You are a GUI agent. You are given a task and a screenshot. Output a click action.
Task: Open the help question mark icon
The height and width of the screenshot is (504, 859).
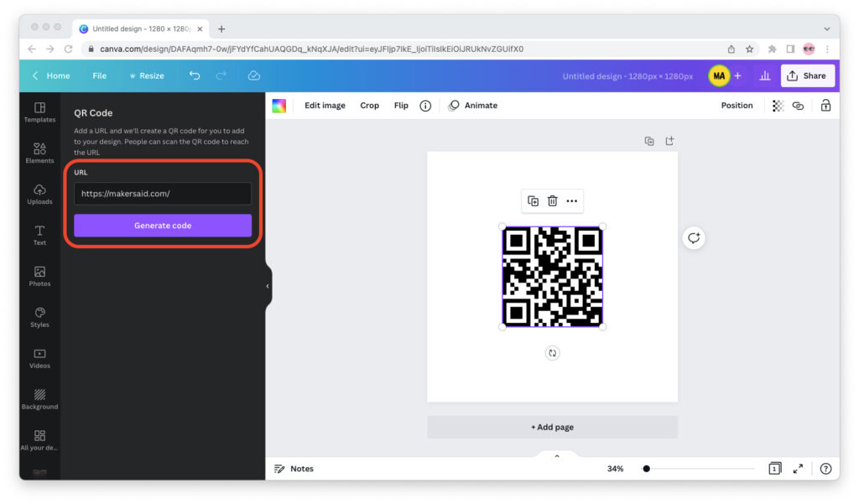tap(825, 469)
